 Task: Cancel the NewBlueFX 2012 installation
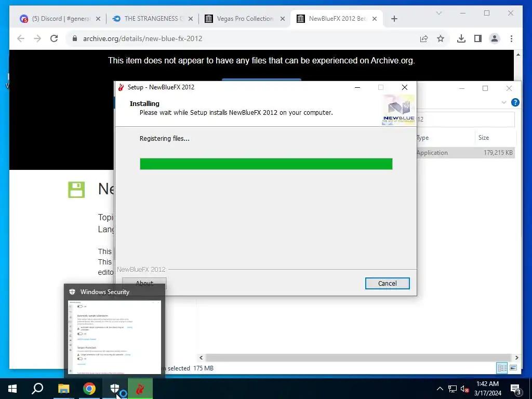tap(387, 283)
